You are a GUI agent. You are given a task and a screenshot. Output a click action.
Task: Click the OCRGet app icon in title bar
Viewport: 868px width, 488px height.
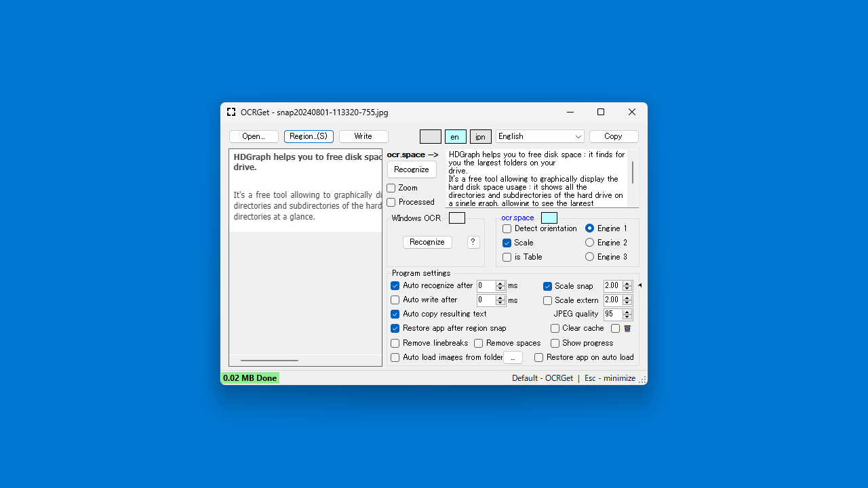point(231,112)
